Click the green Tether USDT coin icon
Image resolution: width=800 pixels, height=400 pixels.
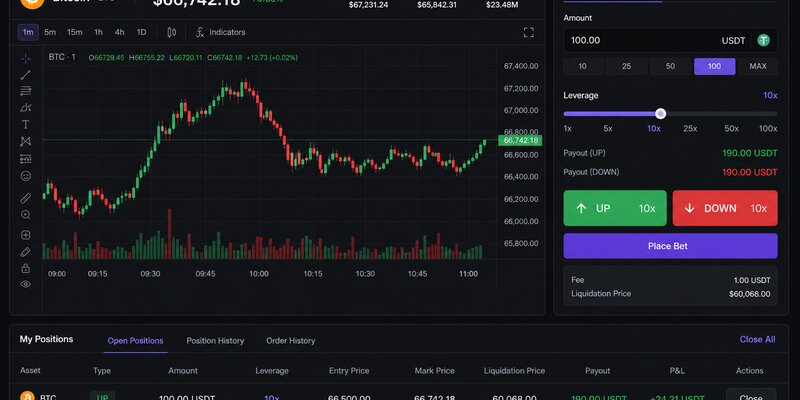pyautogui.click(x=763, y=40)
